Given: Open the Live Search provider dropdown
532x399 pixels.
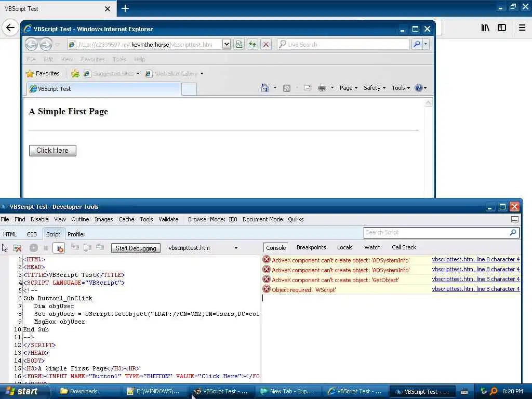Looking at the screenshot, I should [x=426, y=44].
